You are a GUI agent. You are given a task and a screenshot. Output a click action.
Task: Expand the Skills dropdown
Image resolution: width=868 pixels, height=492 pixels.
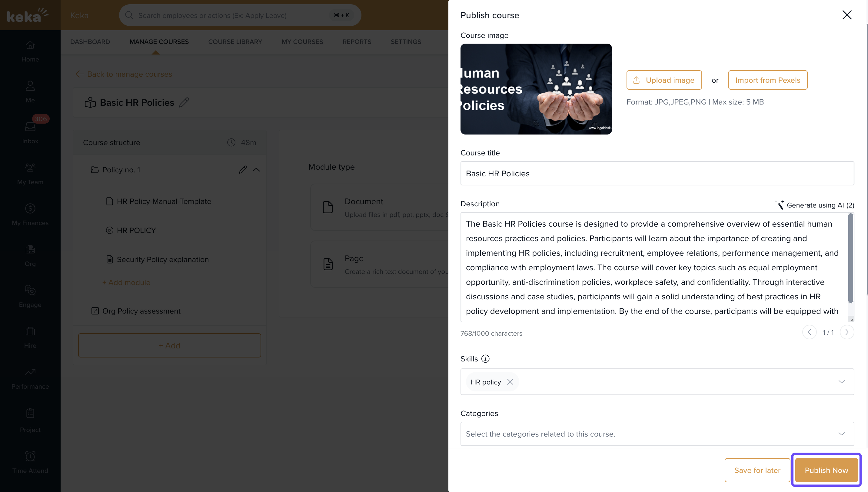841,382
